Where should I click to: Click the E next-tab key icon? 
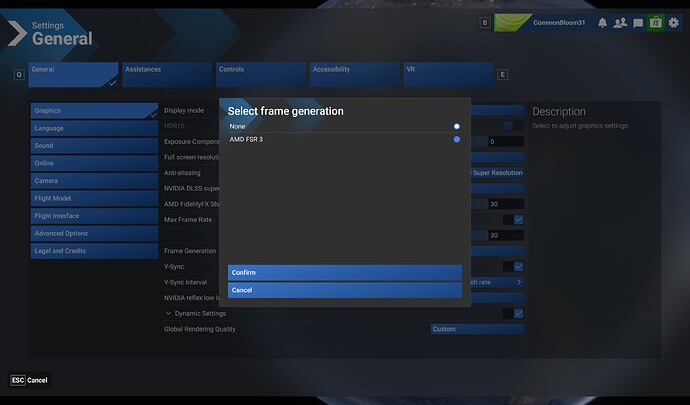pyautogui.click(x=502, y=74)
